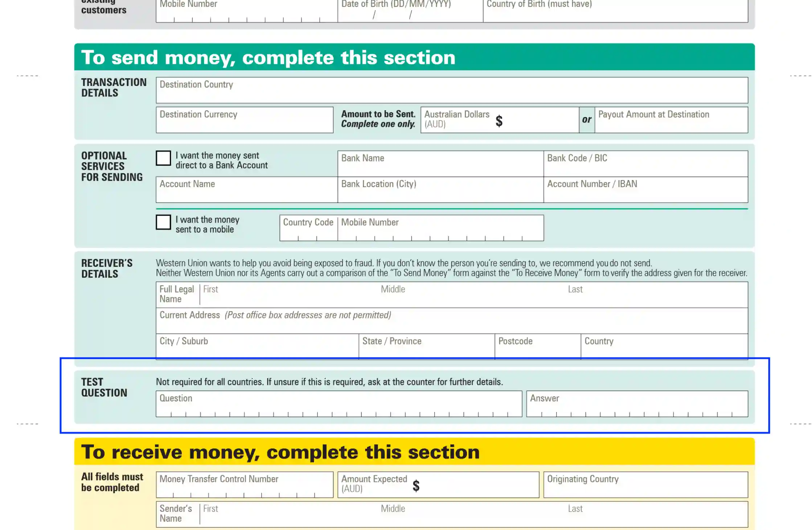Click the receiver's Full Legal Name field
This screenshot has height=530, width=812.
(x=452, y=295)
